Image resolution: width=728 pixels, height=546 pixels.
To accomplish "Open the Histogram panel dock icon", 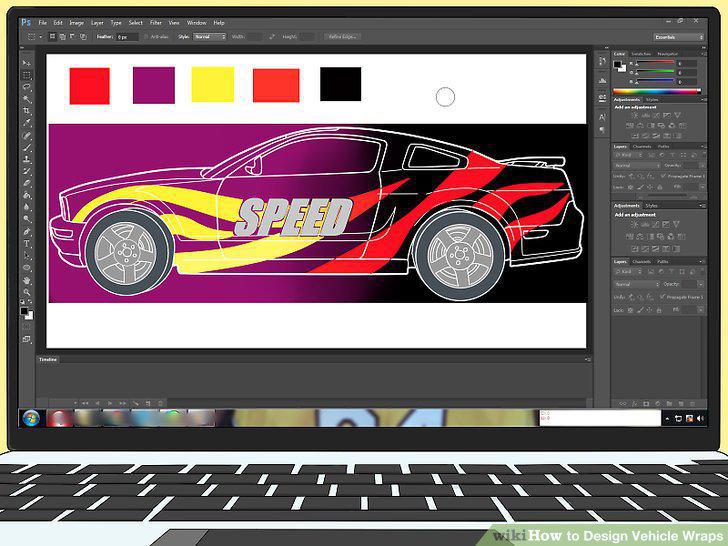I will pyautogui.click(x=602, y=80).
